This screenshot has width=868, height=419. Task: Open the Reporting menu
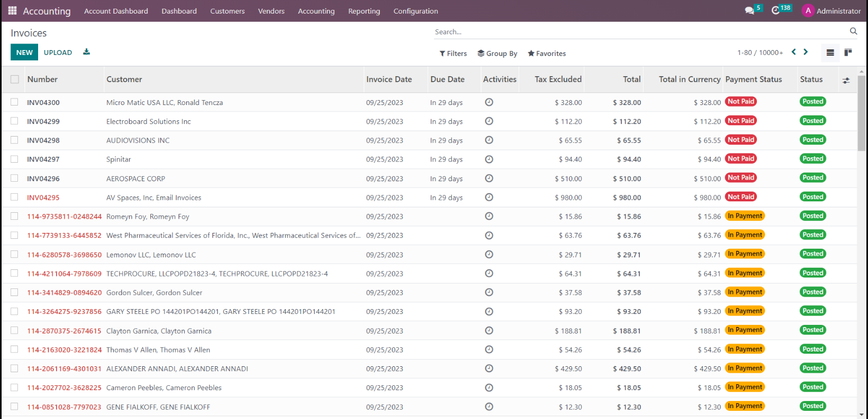coord(364,11)
